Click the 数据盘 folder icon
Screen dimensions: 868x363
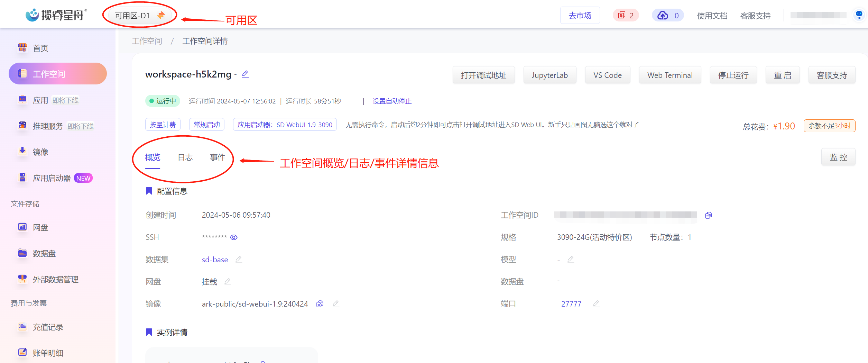(22, 253)
